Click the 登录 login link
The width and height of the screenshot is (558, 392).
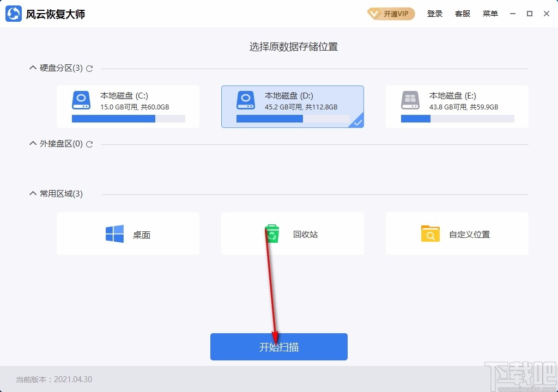[x=434, y=14]
